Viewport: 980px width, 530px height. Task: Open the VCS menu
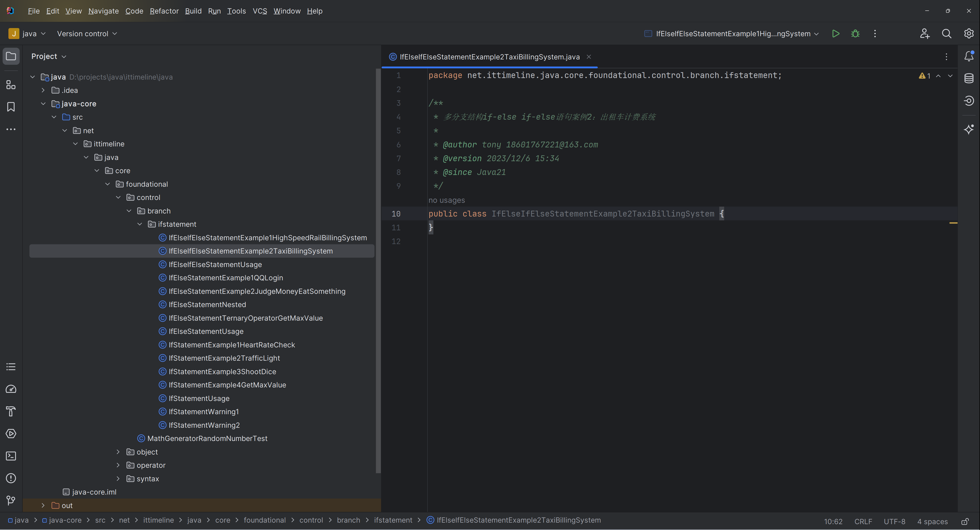[x=260, y=11]
